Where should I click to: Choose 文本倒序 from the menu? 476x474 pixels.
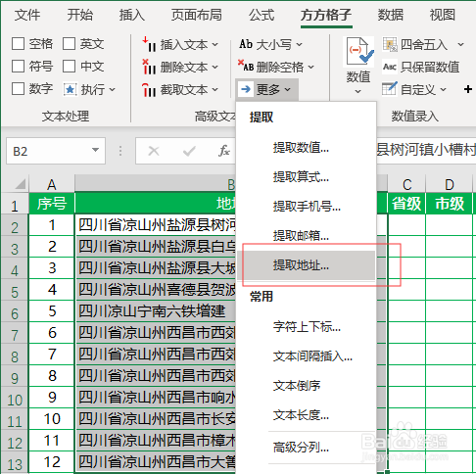[307, 386]
